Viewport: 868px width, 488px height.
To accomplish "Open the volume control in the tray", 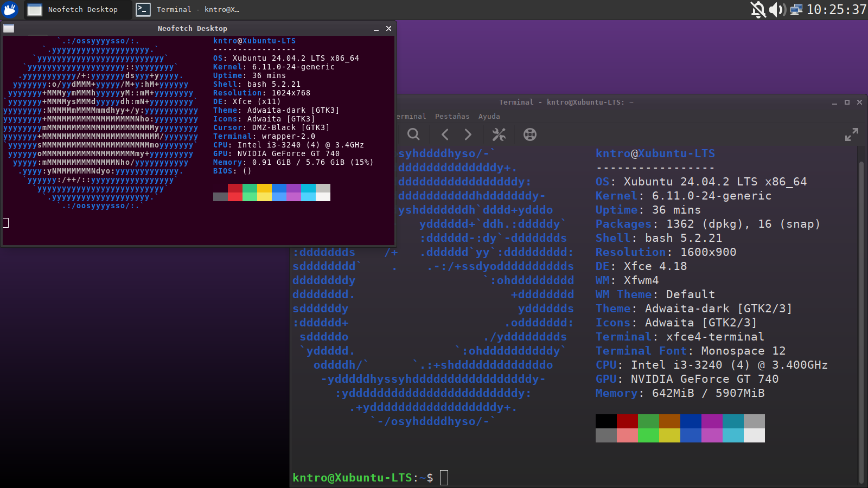I will click(x=777, y=9).
